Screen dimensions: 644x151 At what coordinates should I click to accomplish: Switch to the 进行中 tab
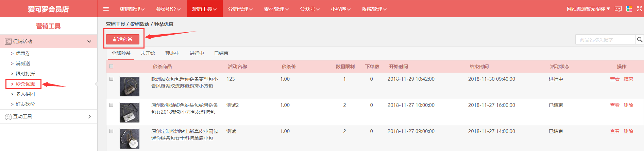(197, 53)
